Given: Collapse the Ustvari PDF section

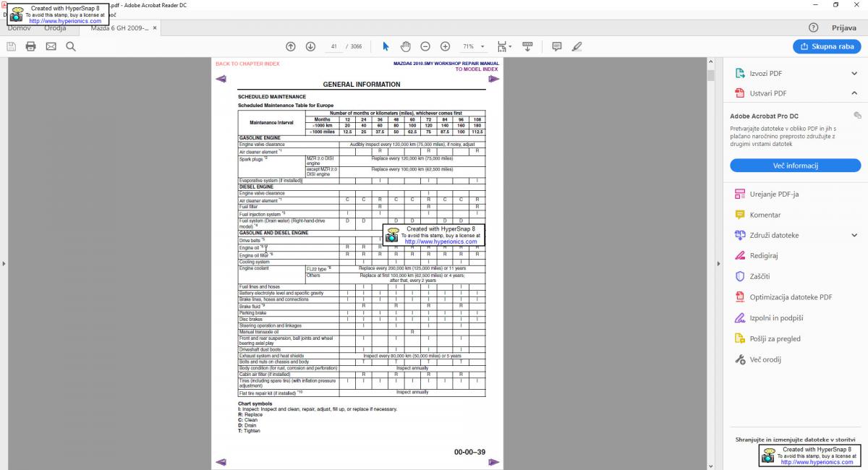Looking at the screenshot, I should (x=854, y=93).
